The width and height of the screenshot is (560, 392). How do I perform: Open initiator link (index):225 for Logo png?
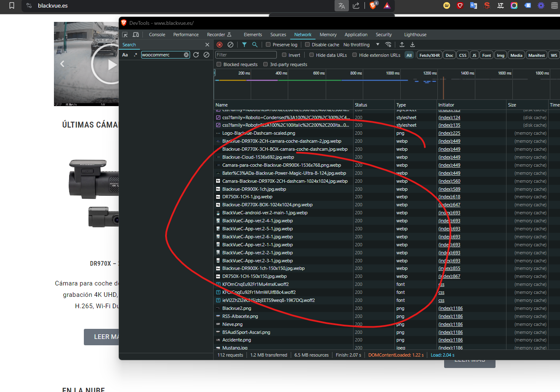tap(449, 133)
